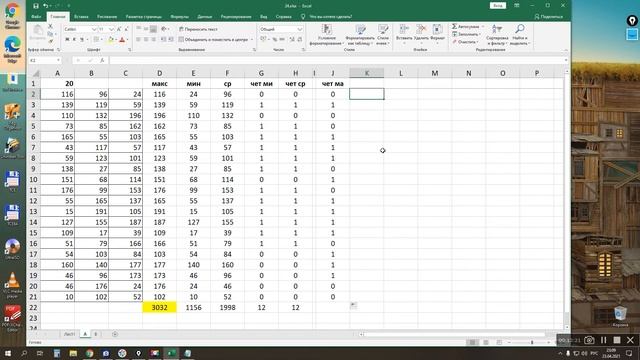Click the Name Box showing K2
The width and height of the screenshot is (640, 360).
pos(44,60)
